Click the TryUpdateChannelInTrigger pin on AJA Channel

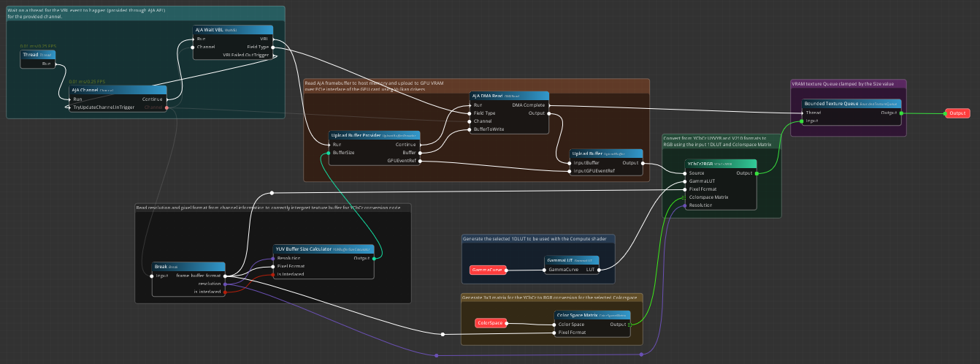pos(69,107)
